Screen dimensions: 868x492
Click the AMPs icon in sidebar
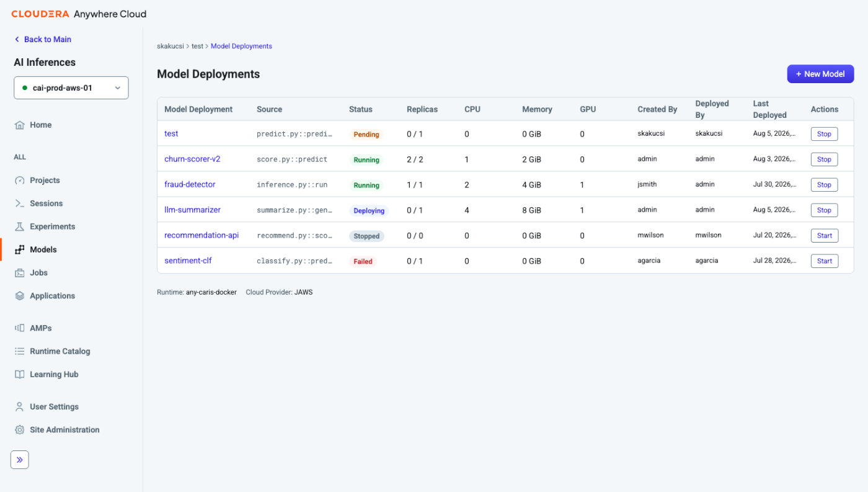click(19, 328)
